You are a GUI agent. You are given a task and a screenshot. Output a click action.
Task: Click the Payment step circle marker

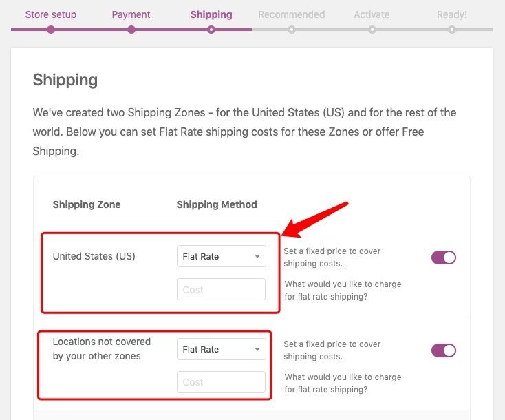[131, 30]
